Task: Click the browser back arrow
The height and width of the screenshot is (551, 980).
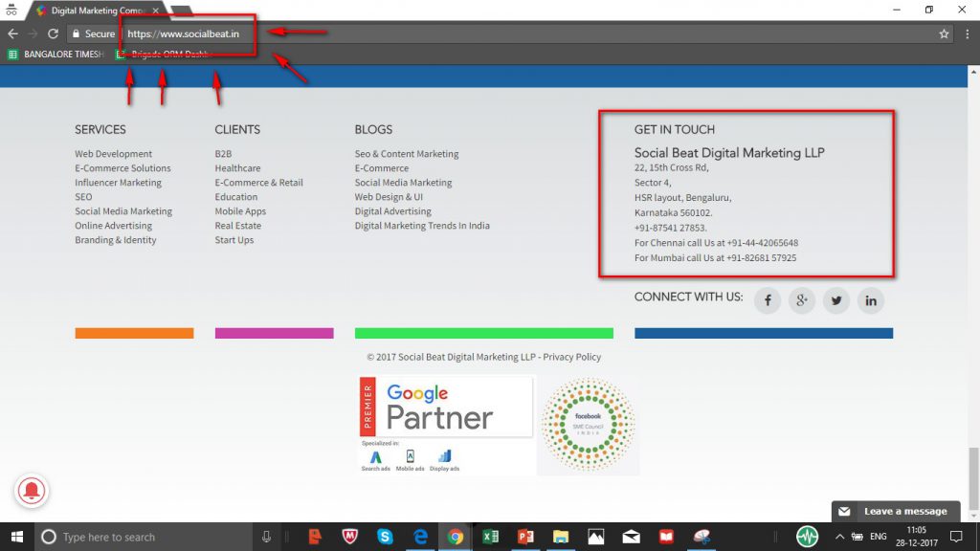Action: pos(12,33)
